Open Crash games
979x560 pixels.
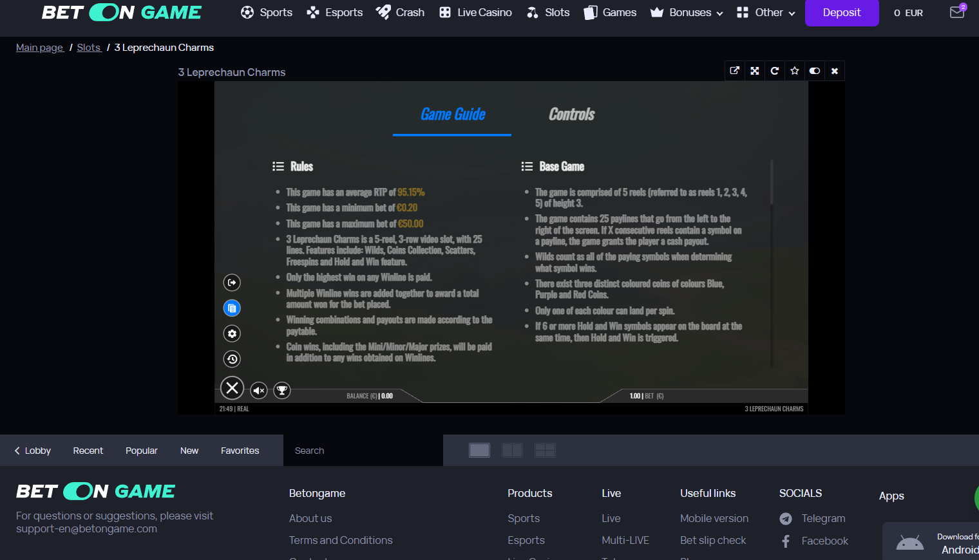tap(400, 12)
